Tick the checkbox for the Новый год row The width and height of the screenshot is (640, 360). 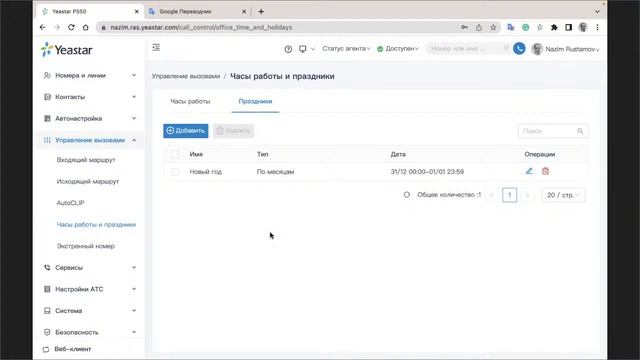(x=175, y=172)
